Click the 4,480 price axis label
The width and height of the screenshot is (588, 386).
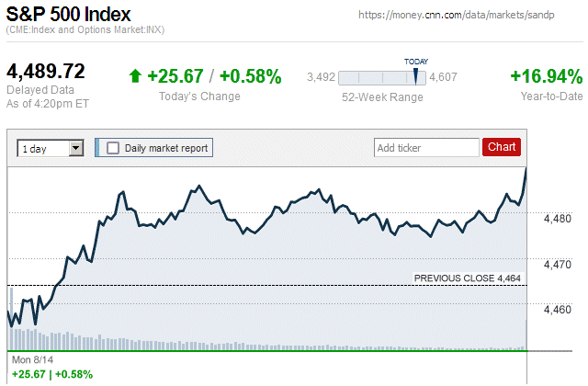[x=558, y=219]
